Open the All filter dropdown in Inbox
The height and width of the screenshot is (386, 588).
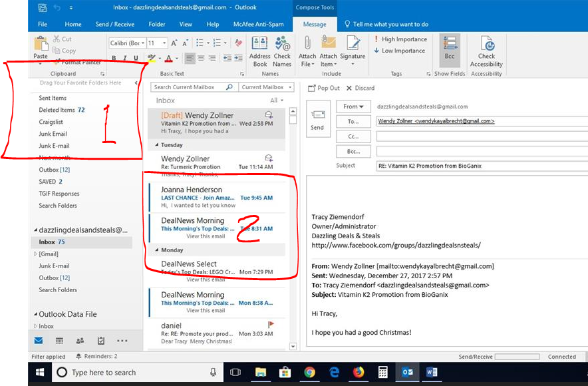pyautogui.click(x=277, y=100)
